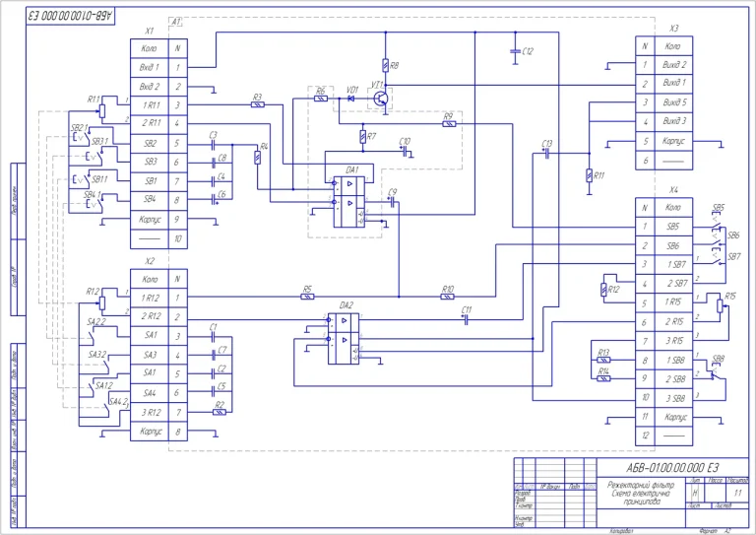This screenshot has width=756, height=535.
Task: Select the C1 capacitor symbol
Action: tap(213, 336)
